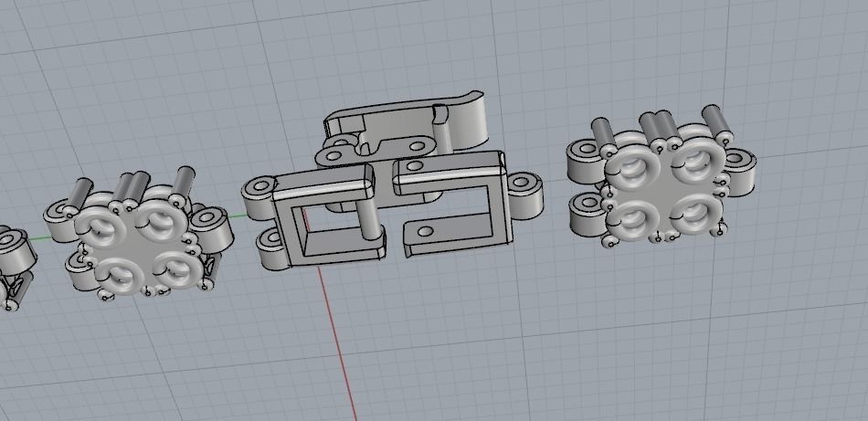Select the right four-ring link model
868x421 pixels.
tap(662, 176)
